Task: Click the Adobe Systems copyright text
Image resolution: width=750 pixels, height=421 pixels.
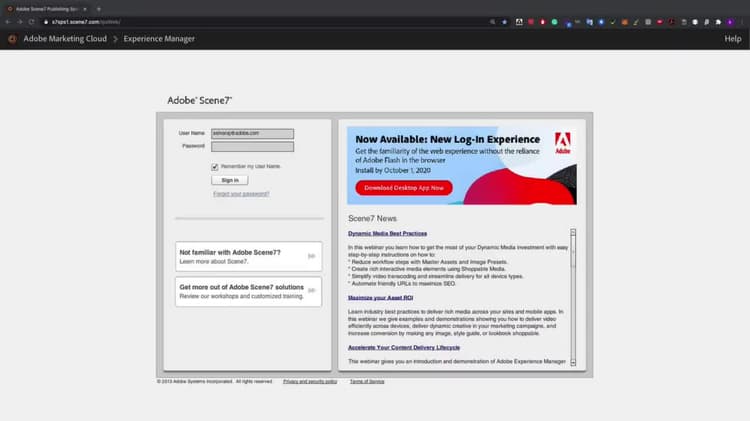Action: click(x=215, y=381)
